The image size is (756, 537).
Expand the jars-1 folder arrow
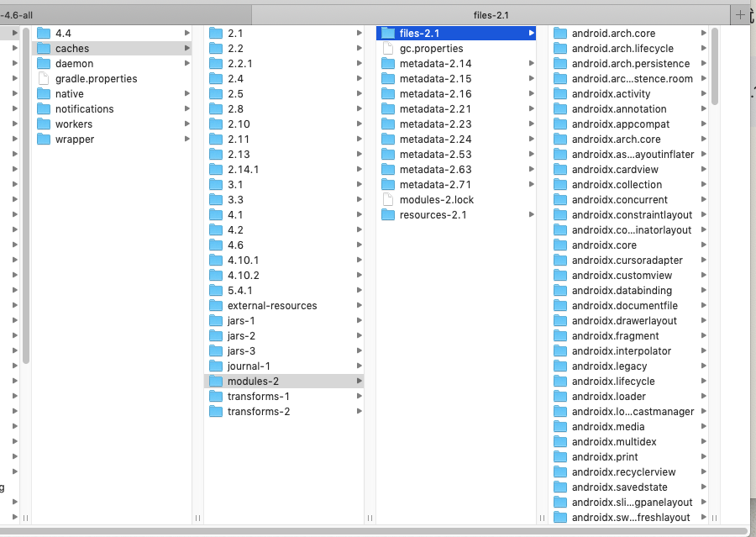click(x=360, y=320)
